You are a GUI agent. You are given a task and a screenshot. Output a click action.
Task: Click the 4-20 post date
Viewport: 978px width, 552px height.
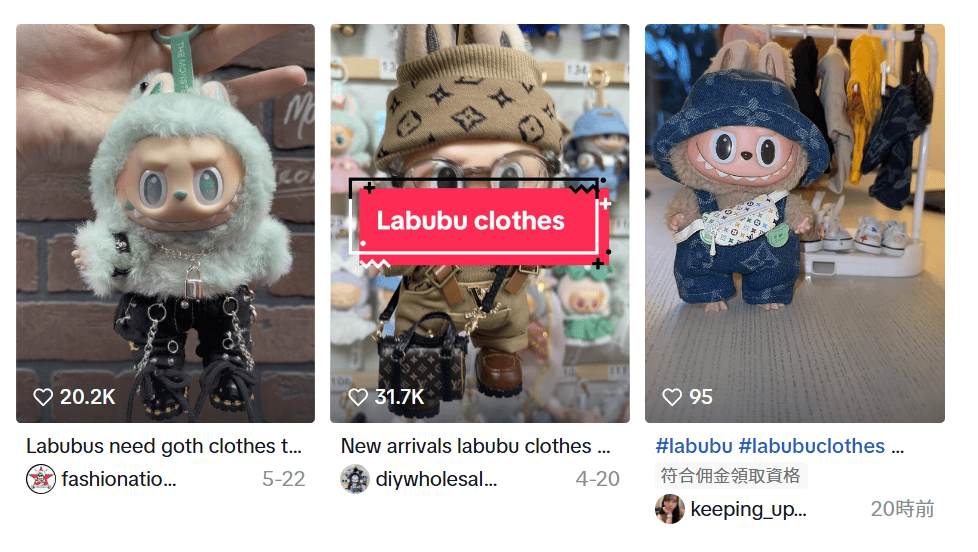coord(598,479)
